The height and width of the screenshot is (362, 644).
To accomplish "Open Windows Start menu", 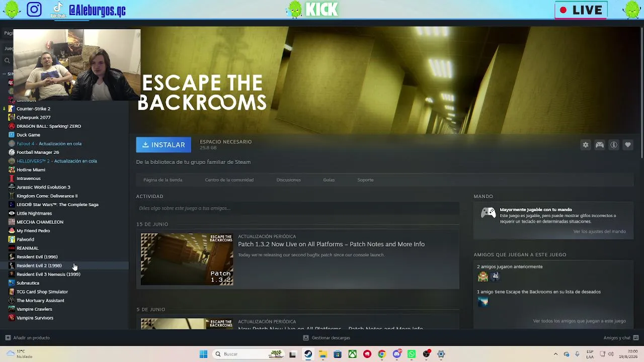I will tap(203, 354).
